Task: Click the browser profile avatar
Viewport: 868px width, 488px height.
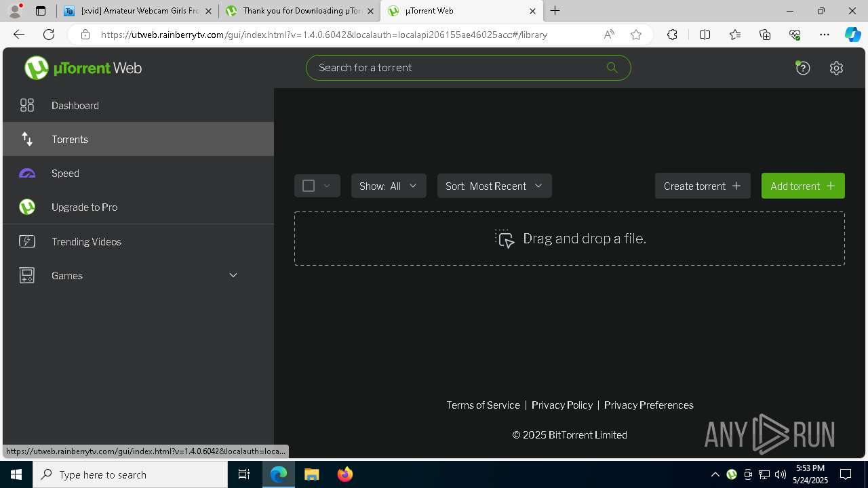Action: (x=15, y=11)
